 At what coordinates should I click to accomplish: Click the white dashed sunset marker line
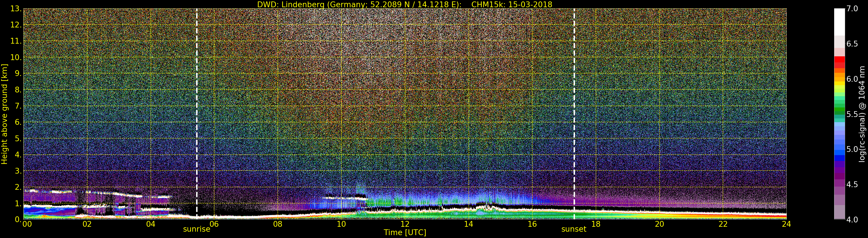point(574,114)
